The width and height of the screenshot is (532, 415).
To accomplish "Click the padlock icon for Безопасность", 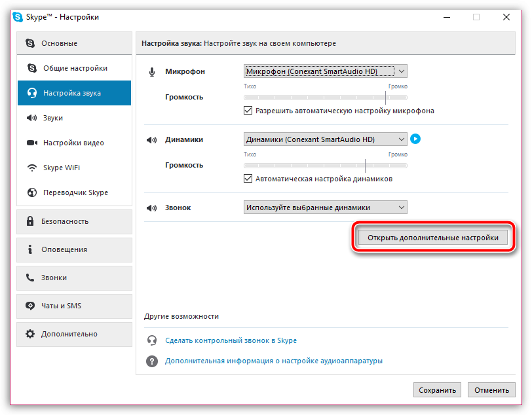I will [x=30, y=221].
